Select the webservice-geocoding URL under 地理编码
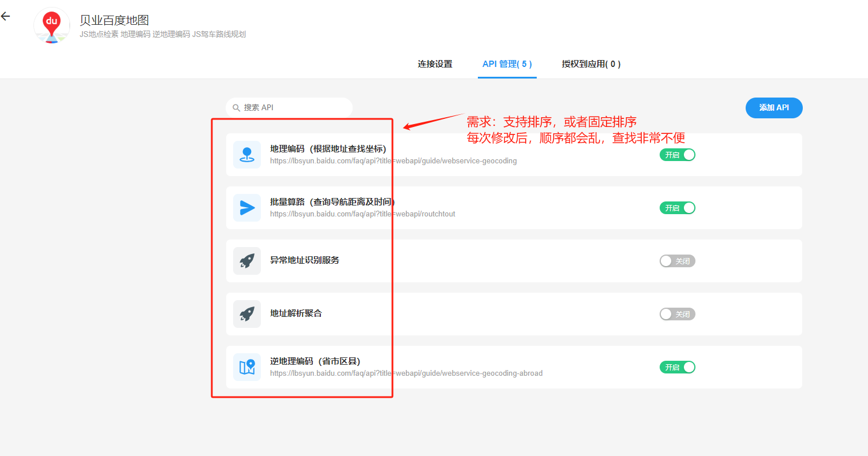Image resolution: width=868 pixels, height=456 pixels. coord(394,161)
